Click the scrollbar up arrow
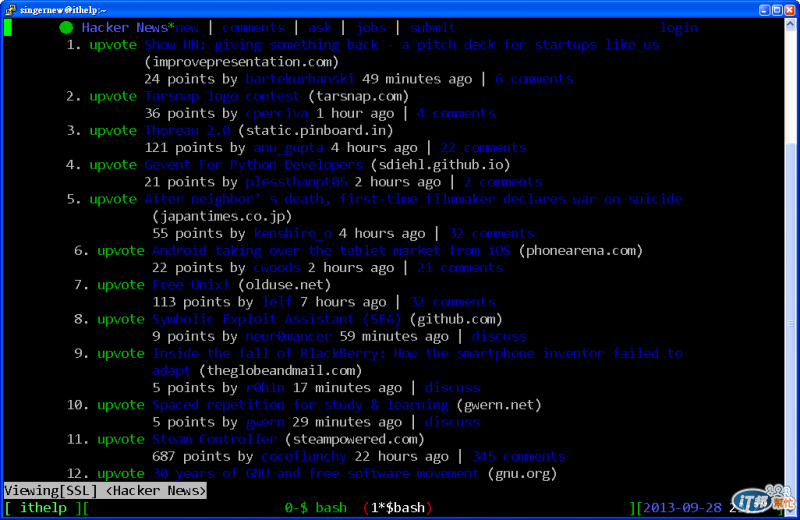 click(791, 24)
